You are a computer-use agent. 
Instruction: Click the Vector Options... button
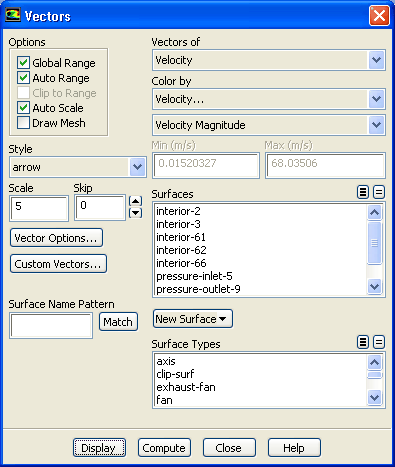pos(56,238)
